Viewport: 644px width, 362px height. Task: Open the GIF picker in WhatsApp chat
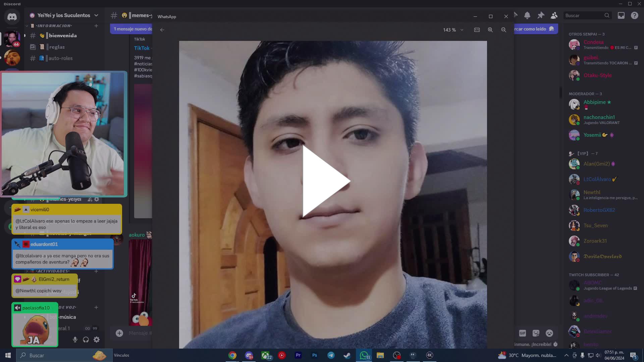point(522,333)
